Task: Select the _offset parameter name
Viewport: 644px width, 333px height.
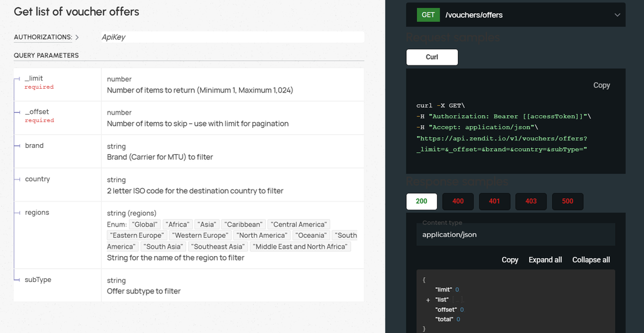Action: pyautogui.click(x=37, y=112)
